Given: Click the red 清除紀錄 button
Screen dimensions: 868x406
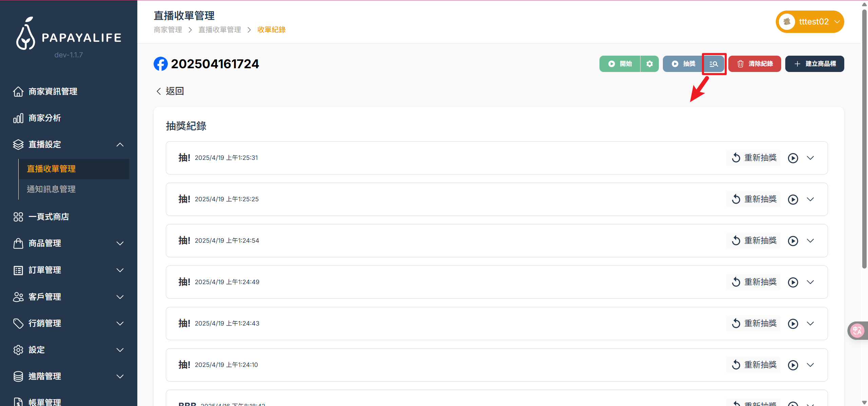Looking at the screenshot, I should [754, 64].
